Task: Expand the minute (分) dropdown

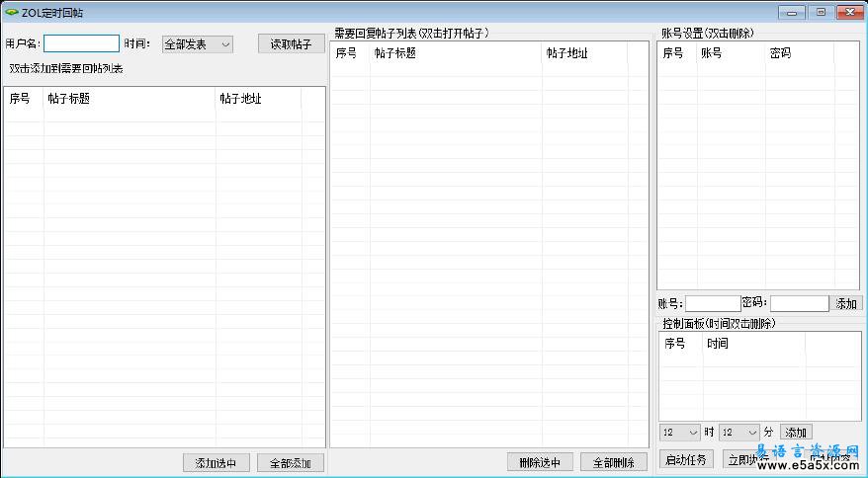Action: pyautogui.click(x=739, y=433)
